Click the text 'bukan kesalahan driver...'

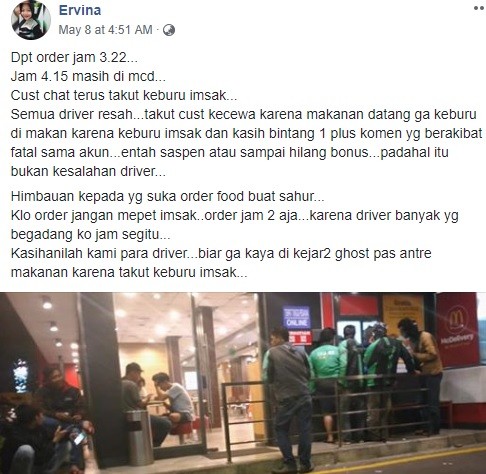click(88, 171)
